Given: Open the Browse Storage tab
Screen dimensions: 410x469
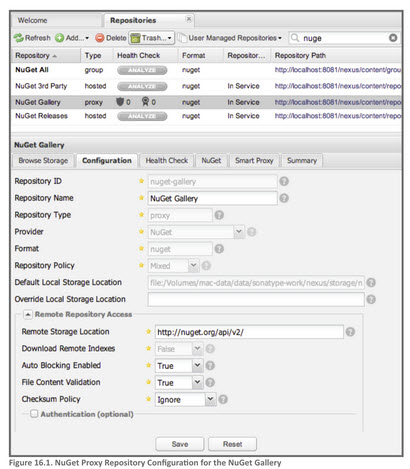Looking at the screenshot, I should (x=43, y=161).
